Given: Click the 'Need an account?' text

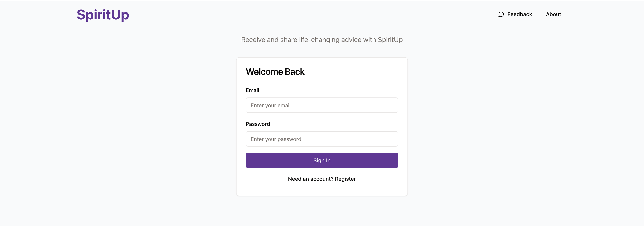Looking at the screenshot, I should tap(310, 179).
